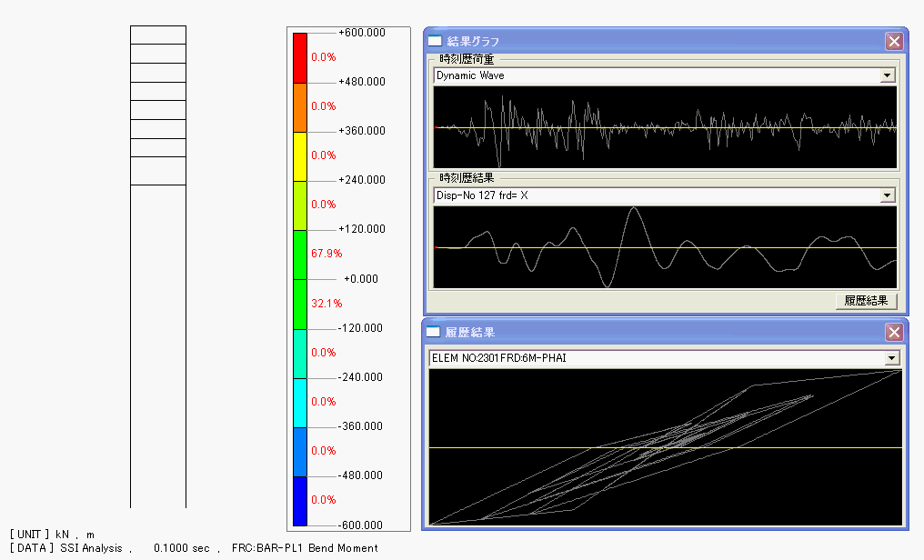Click the [UNIT] kN, m status text
924x560 pixels.
point(52,534)
